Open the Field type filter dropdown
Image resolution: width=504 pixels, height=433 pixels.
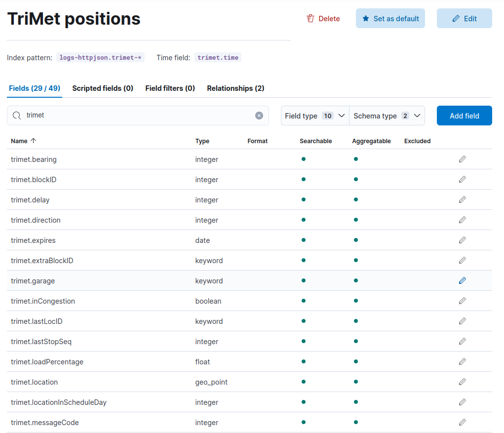click(314, 116)
